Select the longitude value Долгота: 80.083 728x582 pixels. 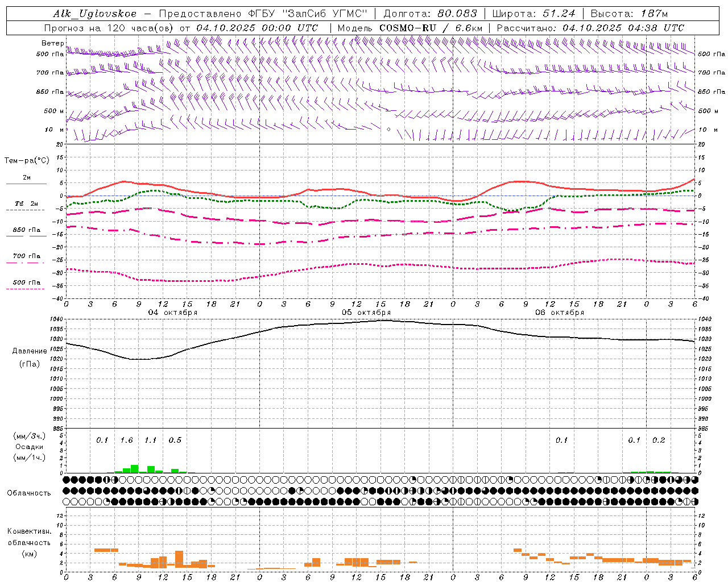[x=430, y=14]
